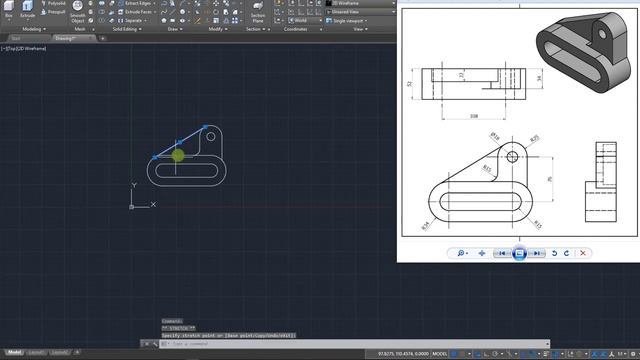The height and width of the screenshot is (360, 640).
Task: Open the Single viewport dropdown
Action: (x=347, y=20)
